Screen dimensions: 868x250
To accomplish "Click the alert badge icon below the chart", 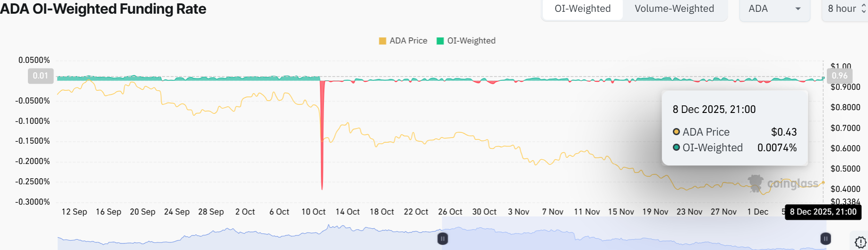I will (860, 242).
